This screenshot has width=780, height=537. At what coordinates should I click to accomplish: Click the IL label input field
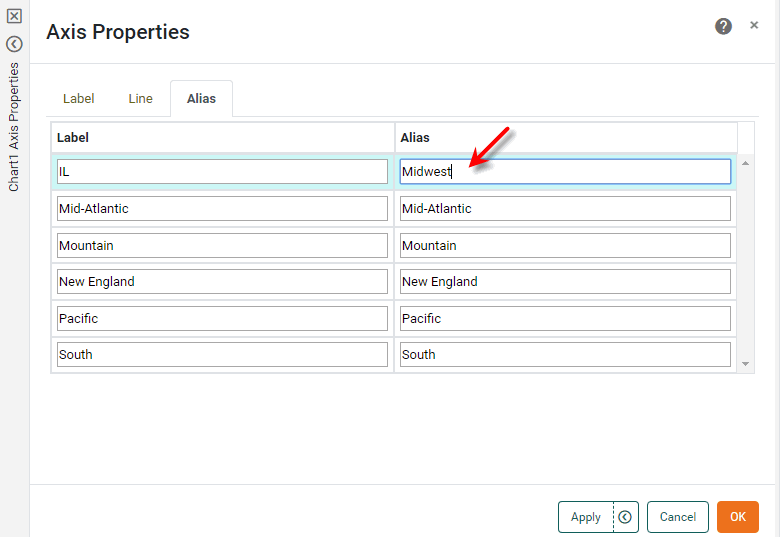(222, 172)
